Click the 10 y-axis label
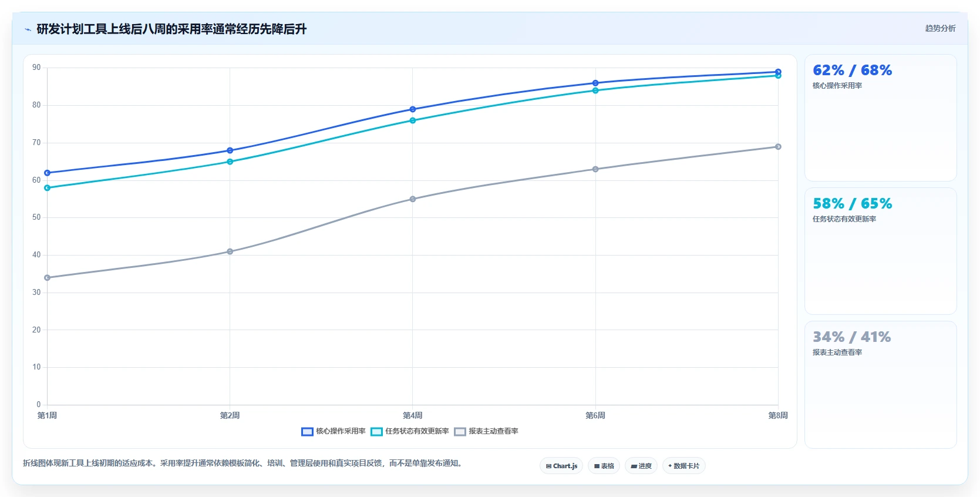This screenshot has width=980, height=497. tap(36, 367)
